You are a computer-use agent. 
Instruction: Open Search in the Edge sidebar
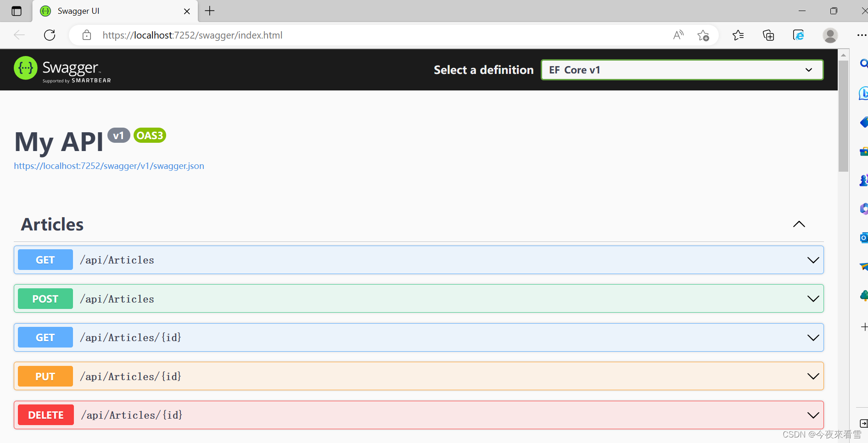coord(863,63)
